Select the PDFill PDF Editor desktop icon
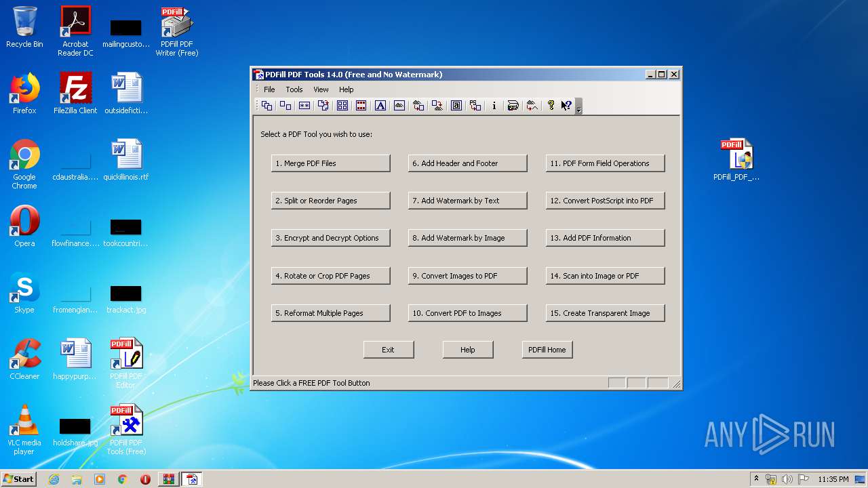868x488 pixels. tap(126, 363)
